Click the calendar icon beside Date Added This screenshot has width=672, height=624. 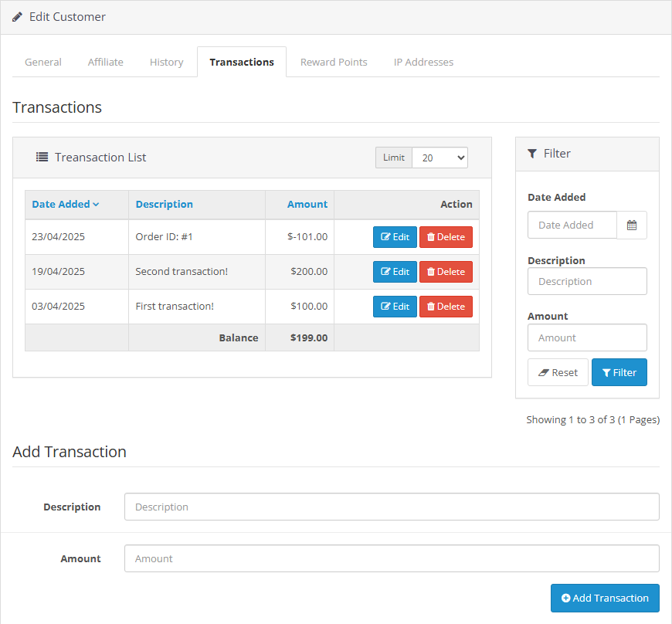coord(632,226)
